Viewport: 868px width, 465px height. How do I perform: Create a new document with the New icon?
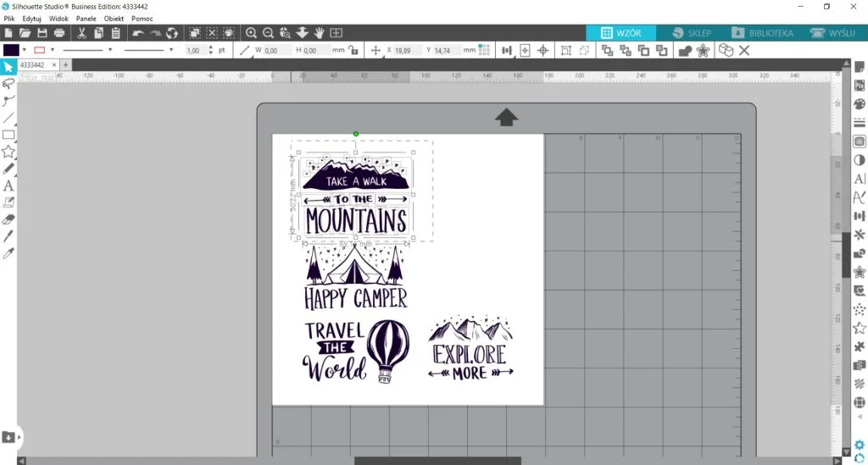point(8,33)
